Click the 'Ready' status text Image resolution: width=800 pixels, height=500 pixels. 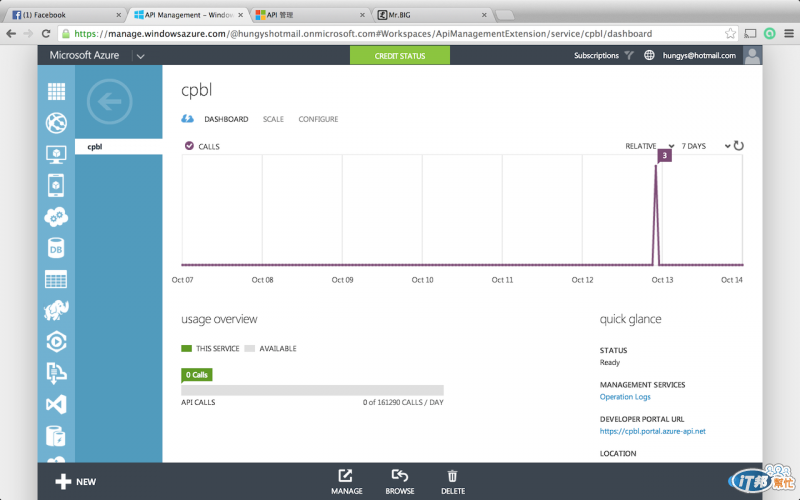pyautogui.click(x=610, y=362)
